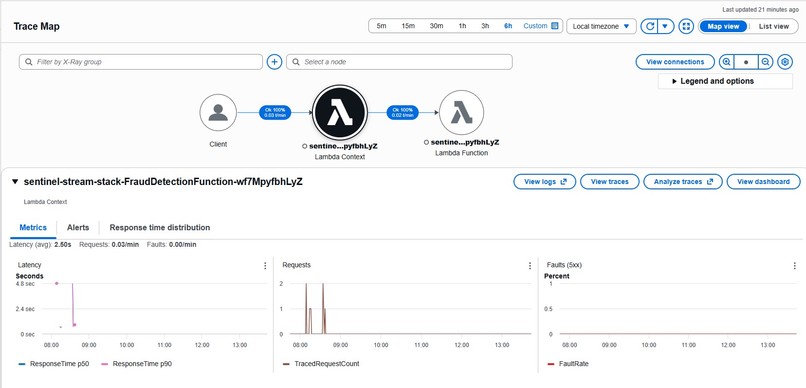Open the Local timezone dropdown

coord(601,26)
